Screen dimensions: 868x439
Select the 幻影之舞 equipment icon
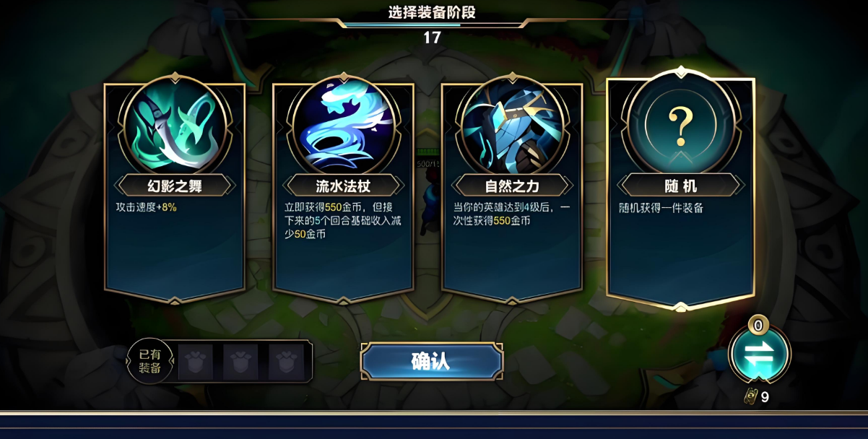pyautogui.click(x=175, y=125)
